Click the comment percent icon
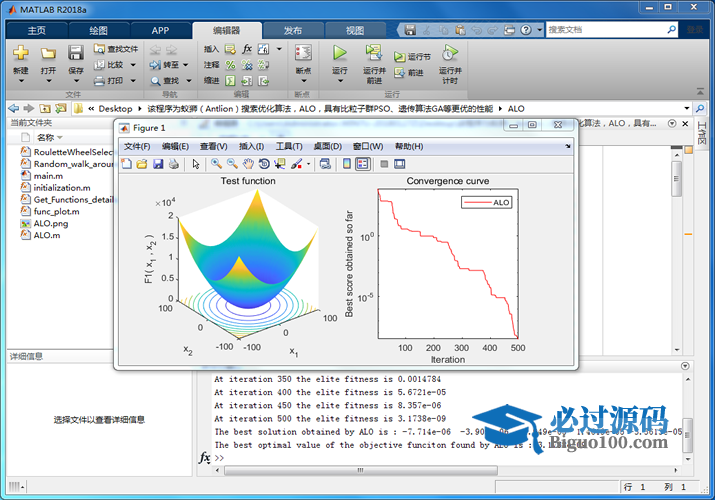The image size is (715, 500). point(230,65)
